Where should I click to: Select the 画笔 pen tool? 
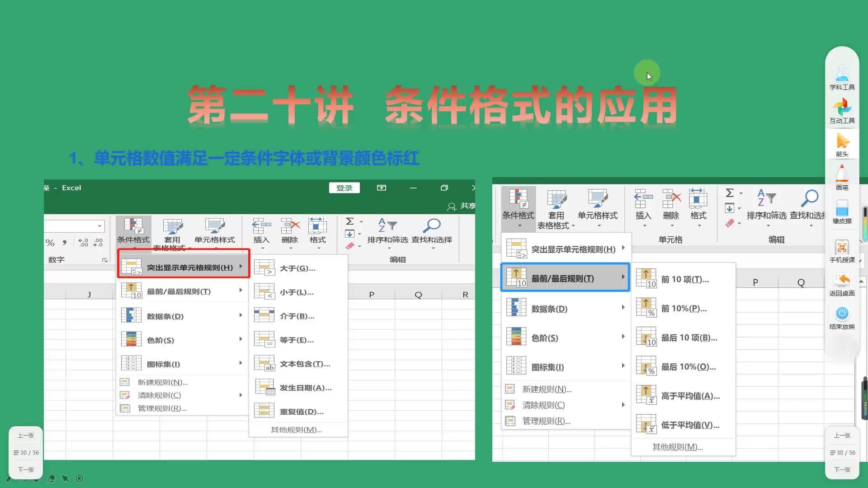click(x=842, y=177)
